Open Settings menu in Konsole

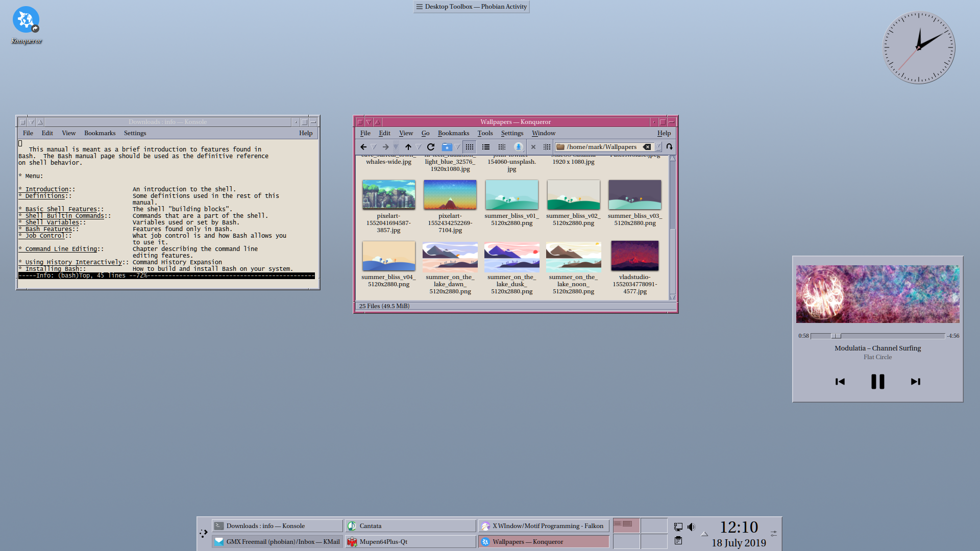pos(135,133)
